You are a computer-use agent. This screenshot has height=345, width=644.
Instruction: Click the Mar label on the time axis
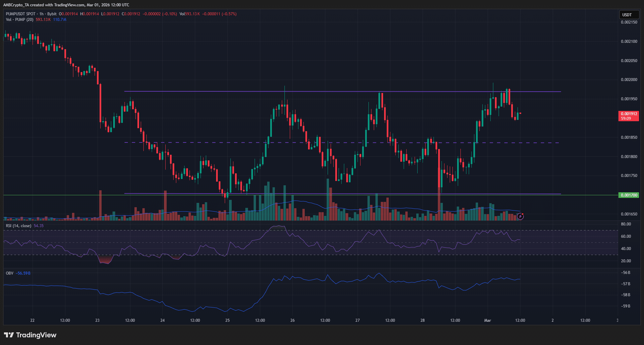pyautogui.click(x=487, y=321)
